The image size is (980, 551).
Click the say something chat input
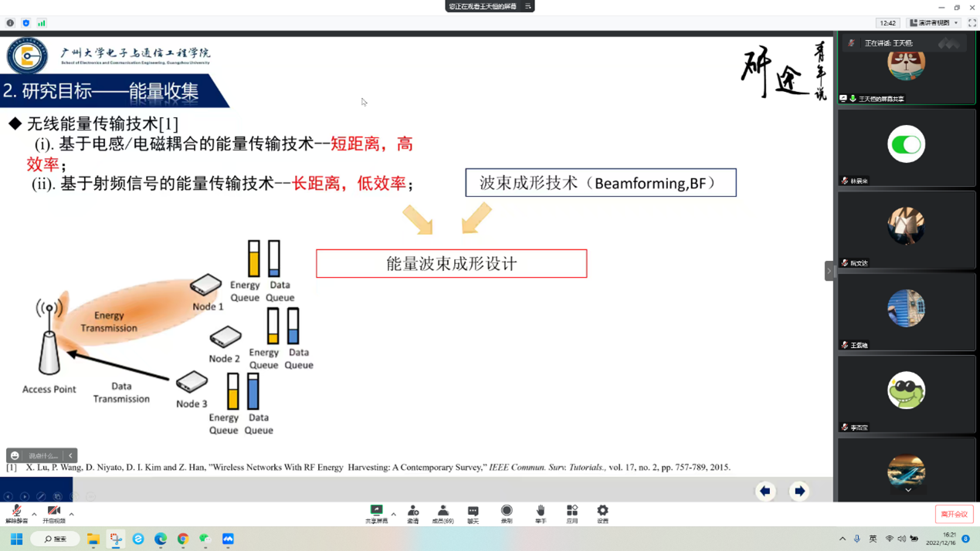42,456
